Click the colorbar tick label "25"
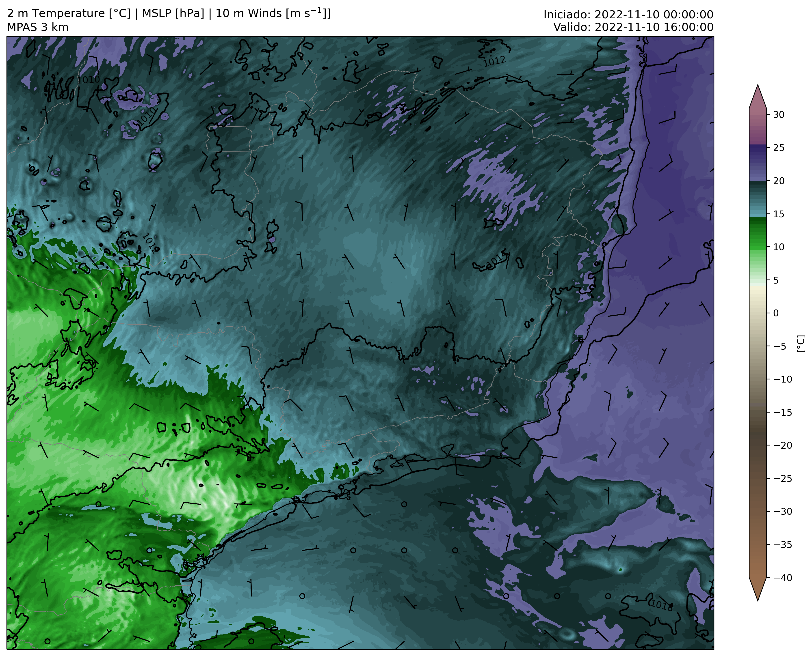 (778, 148)
